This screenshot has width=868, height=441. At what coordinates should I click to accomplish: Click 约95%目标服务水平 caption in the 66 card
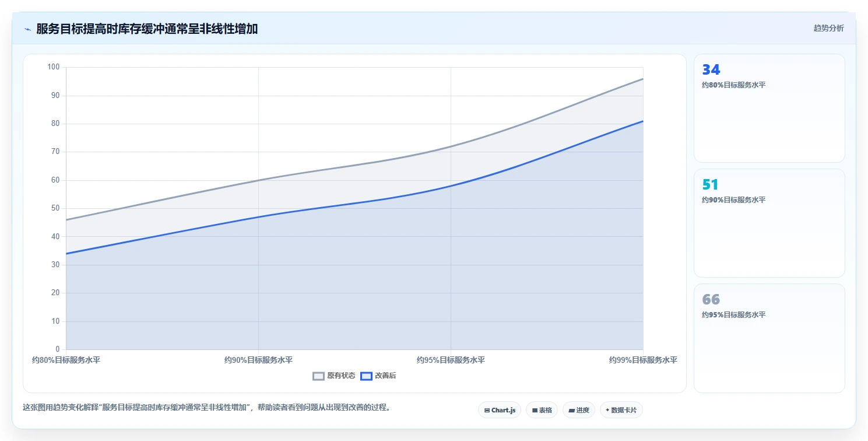(x=734, y=314)
